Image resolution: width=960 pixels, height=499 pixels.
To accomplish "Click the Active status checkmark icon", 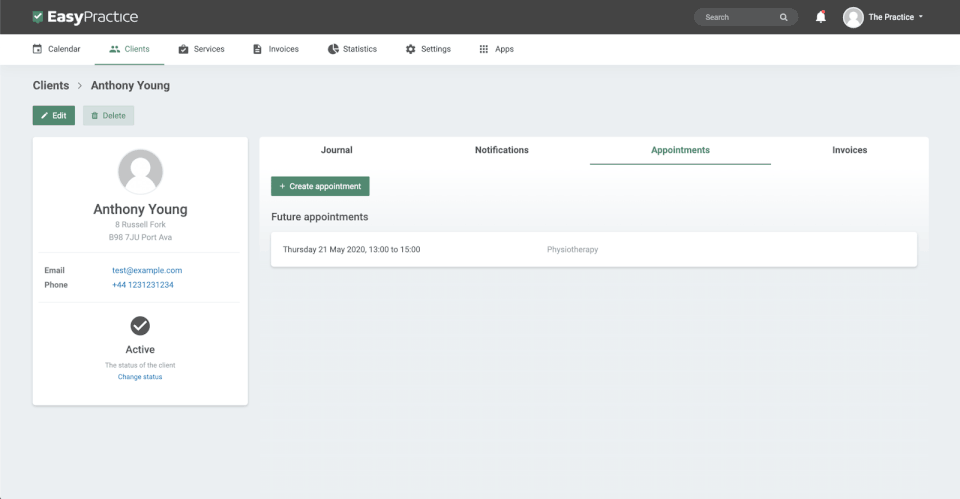I will [140, 326].
